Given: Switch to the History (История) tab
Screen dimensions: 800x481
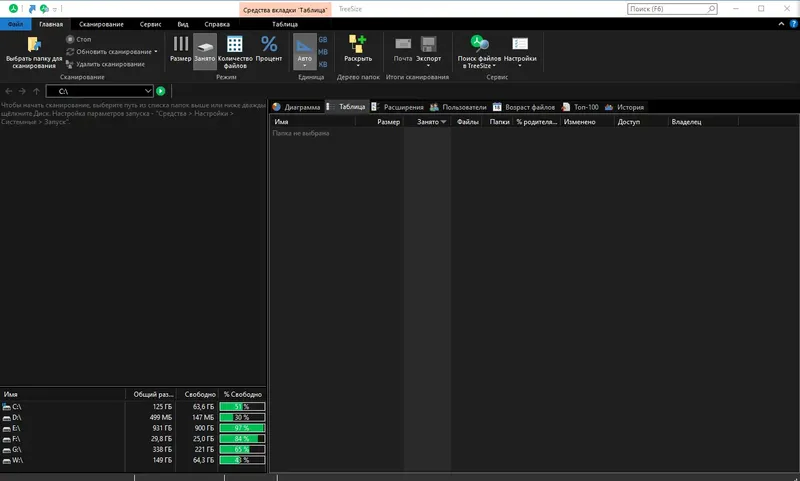Looking at the screenshot, I should coord(624,107).
